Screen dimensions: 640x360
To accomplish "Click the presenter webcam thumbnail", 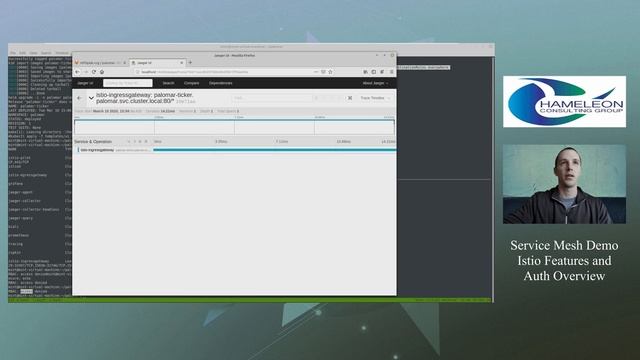I will tap(564, 184).
